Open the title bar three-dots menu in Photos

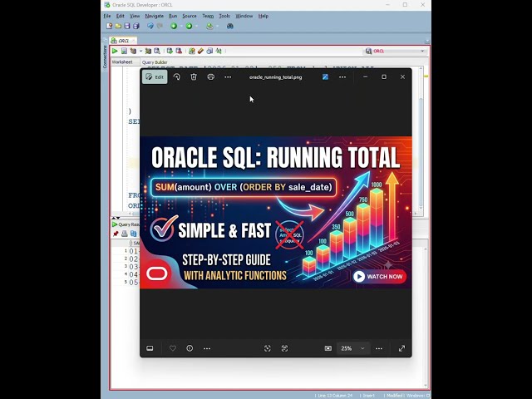click(x=342, y=77)
